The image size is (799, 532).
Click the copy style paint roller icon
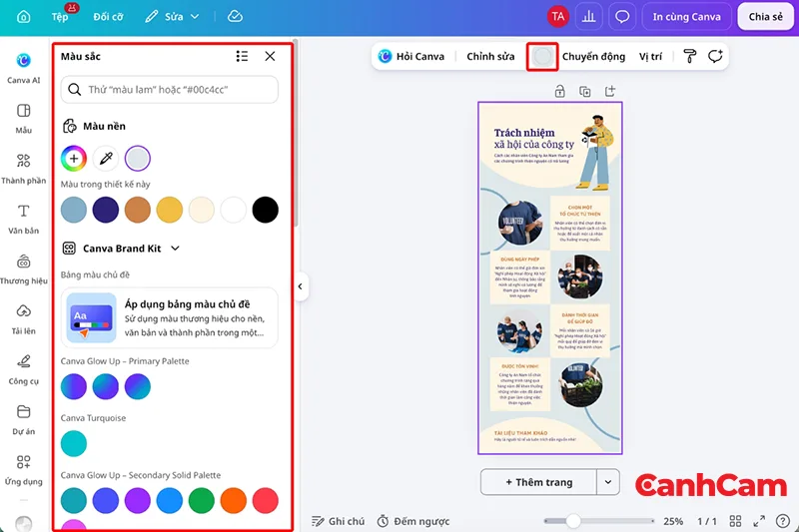690,57
